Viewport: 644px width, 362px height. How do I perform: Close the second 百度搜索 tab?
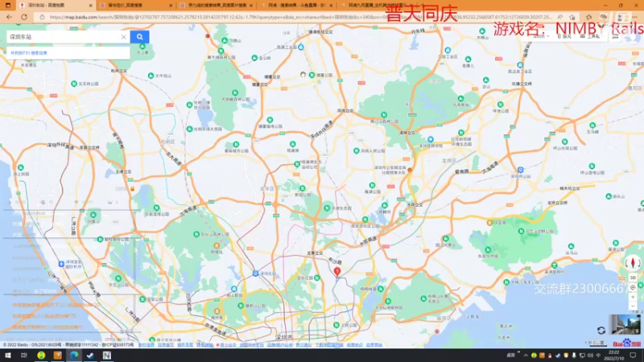pos(171,6)
